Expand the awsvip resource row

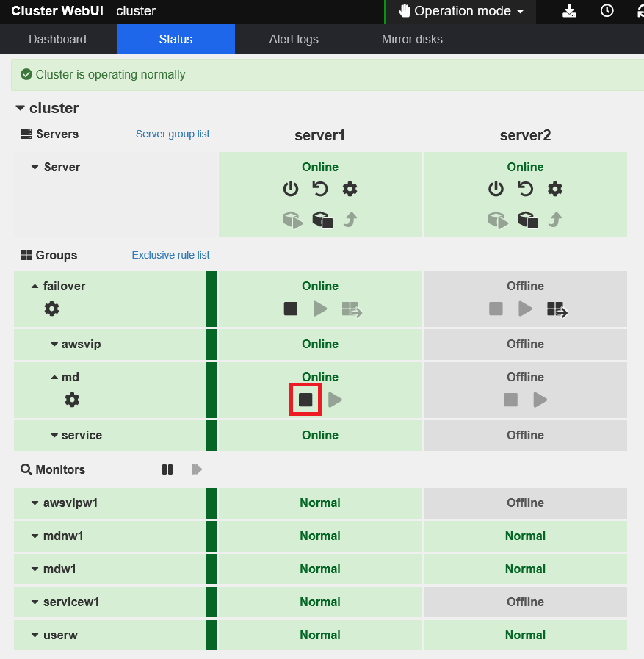click(x=54, y=344)
